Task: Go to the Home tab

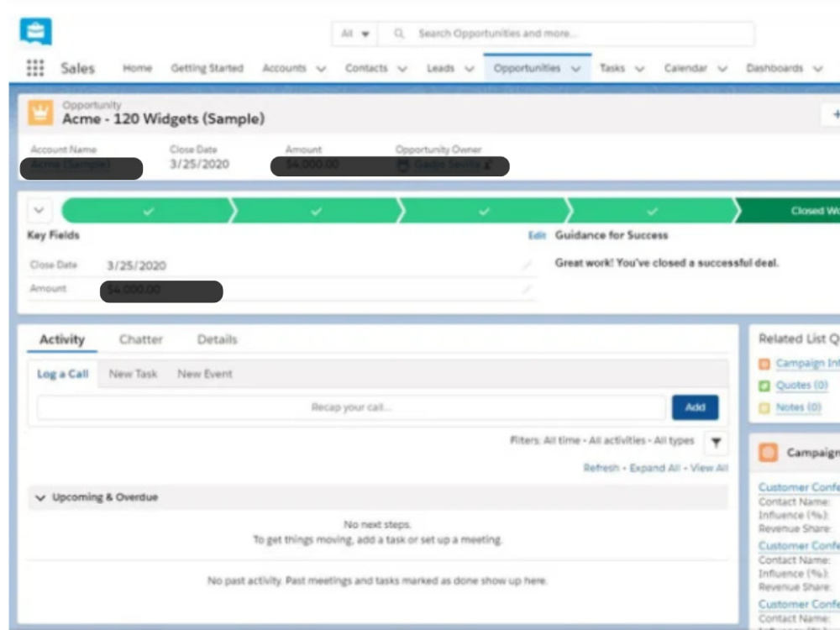Action: pyautogui.click(x=137, y=68)
